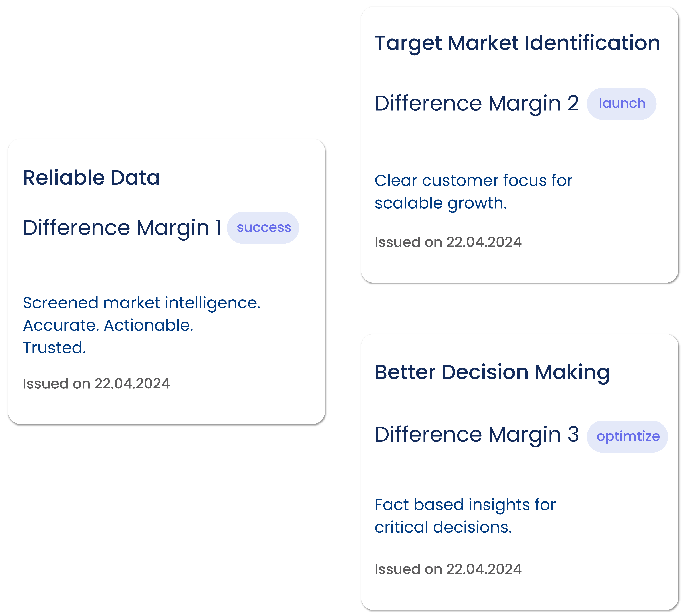Click the "Clear customer focus for" text line
698x616 pixels.
pyautogui.click(x=473, y=181)
